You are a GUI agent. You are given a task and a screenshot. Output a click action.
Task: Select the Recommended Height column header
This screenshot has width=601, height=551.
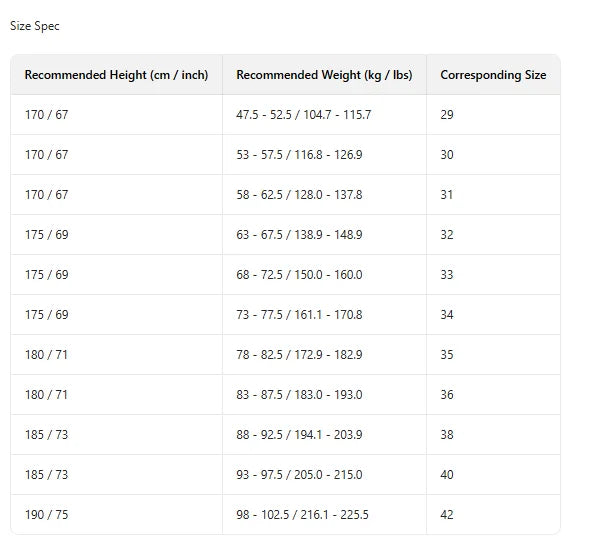[117, 75]
